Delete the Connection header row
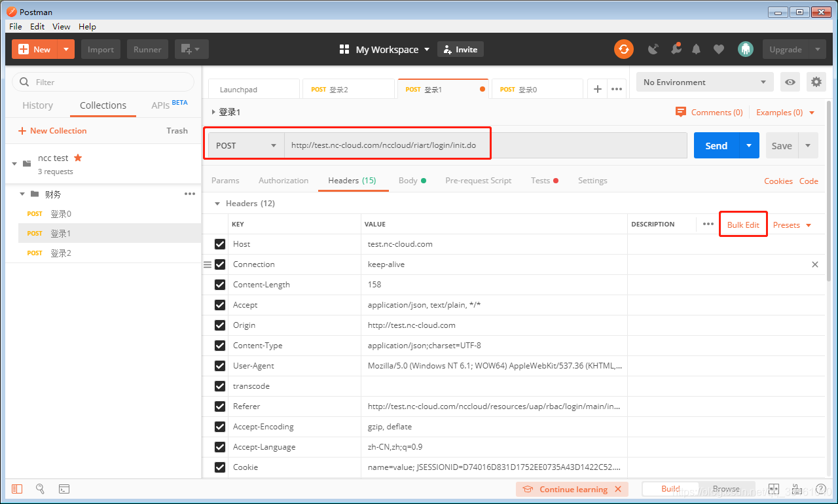Screen dimensions: 838x504 pyautogui.click(x=815, y=264)
